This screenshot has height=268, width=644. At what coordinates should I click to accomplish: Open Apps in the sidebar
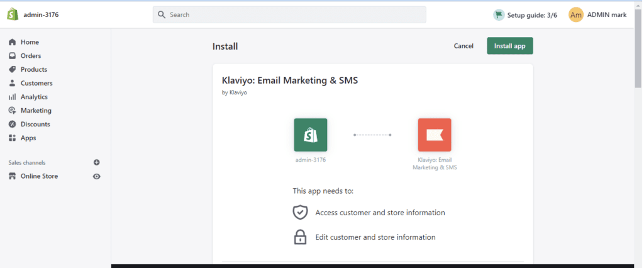click(x=28, y=138)
